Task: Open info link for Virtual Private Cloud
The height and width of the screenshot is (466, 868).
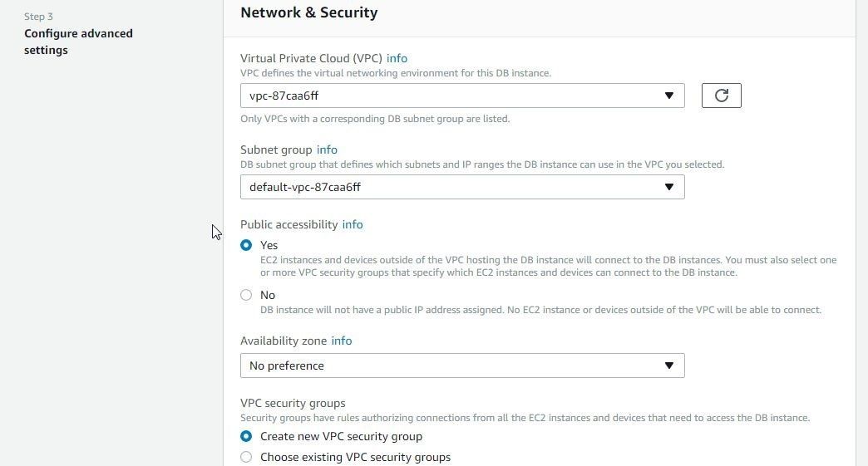Action: click(x=397, y=58)
